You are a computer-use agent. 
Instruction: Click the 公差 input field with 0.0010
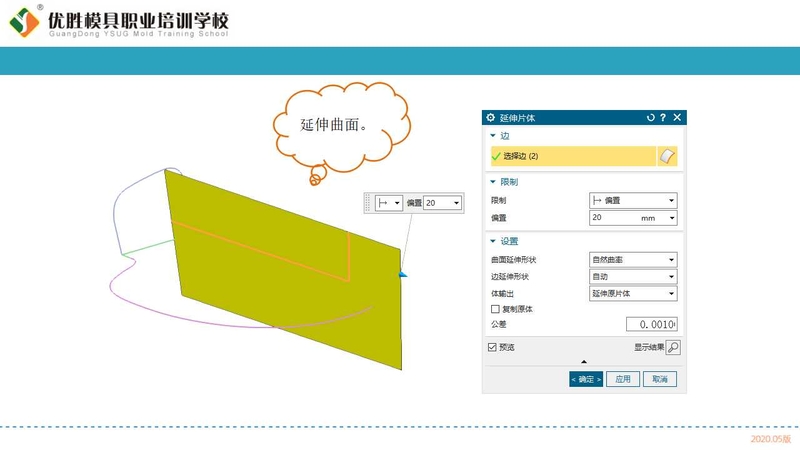point(652,324)
